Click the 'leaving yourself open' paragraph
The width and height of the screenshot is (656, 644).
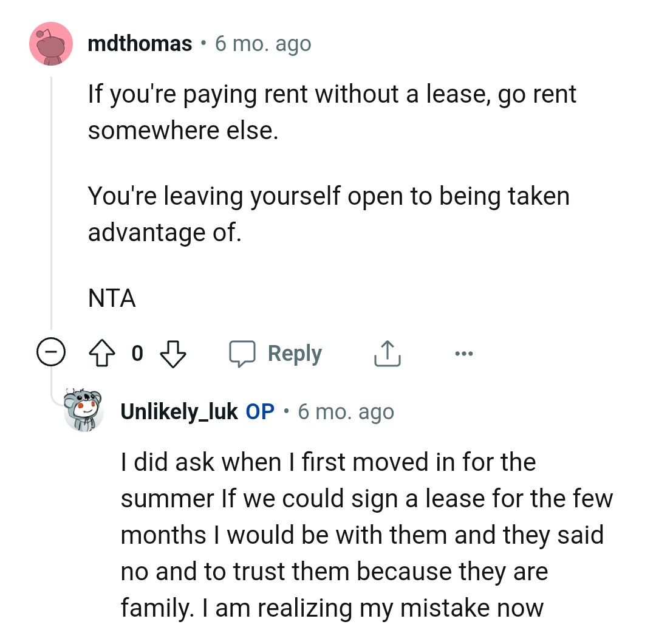(x=329, y=214)
